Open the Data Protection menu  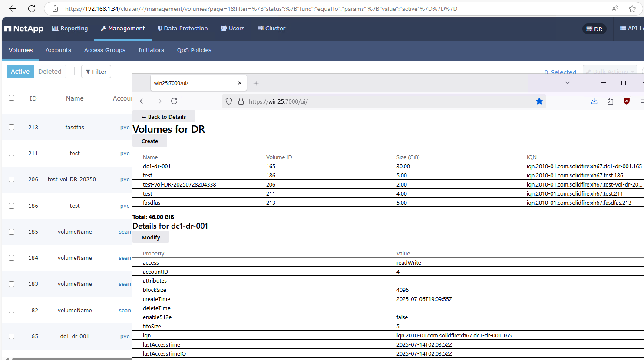point(183,29)
